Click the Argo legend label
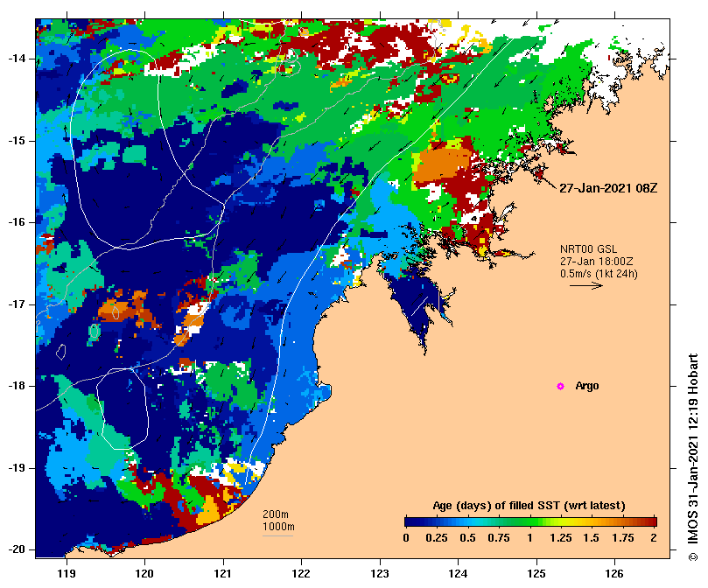The height and width of the screenshot is (588, 708). 587,386
